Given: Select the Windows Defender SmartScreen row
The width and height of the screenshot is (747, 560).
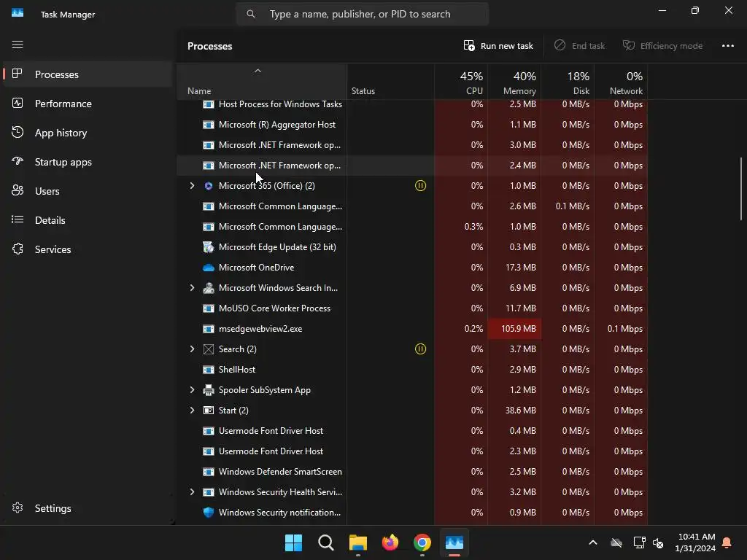Looking at the screenshot, I should 411,472.
